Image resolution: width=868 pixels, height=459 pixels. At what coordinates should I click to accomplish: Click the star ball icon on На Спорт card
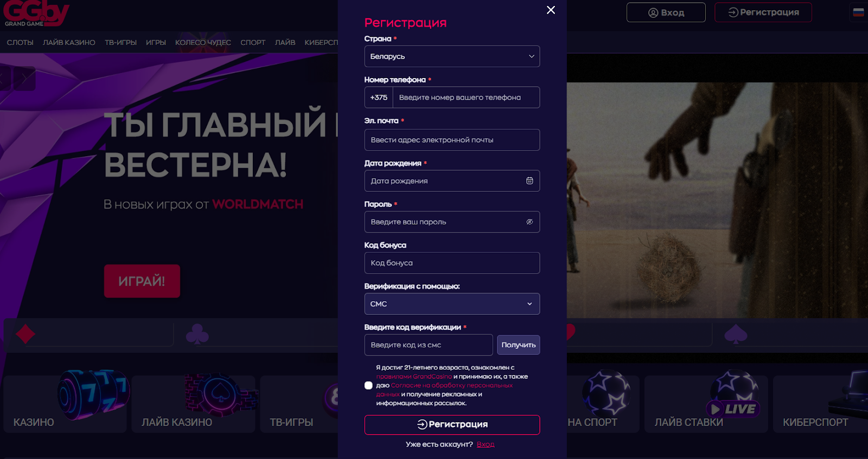tap(605, 393)
